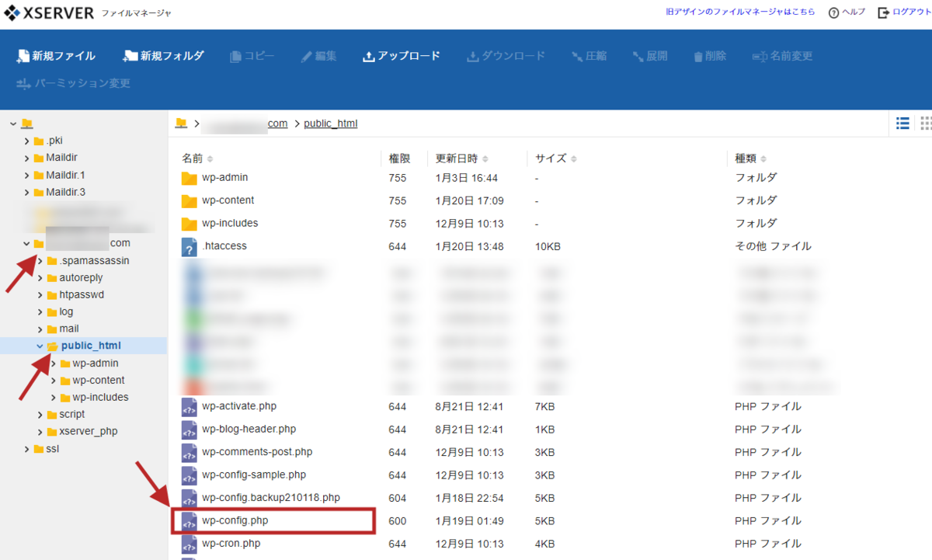Click the 削除 delete icon

[x=709, y=55]
